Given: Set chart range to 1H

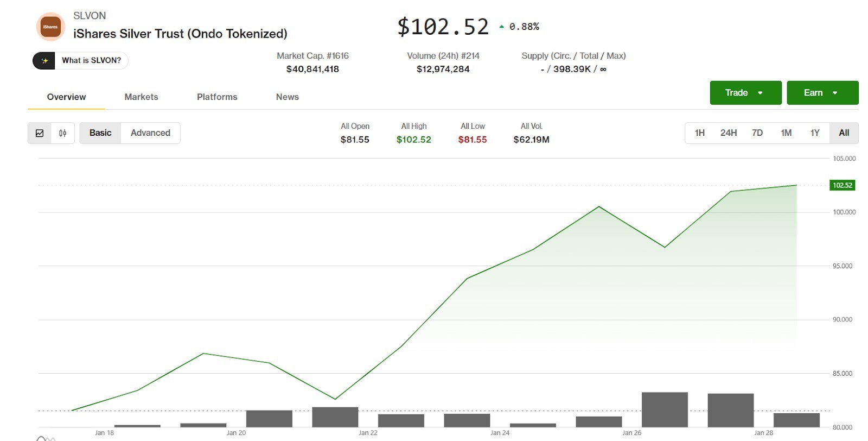Looking at the screenshot, I should pos(700,133).
